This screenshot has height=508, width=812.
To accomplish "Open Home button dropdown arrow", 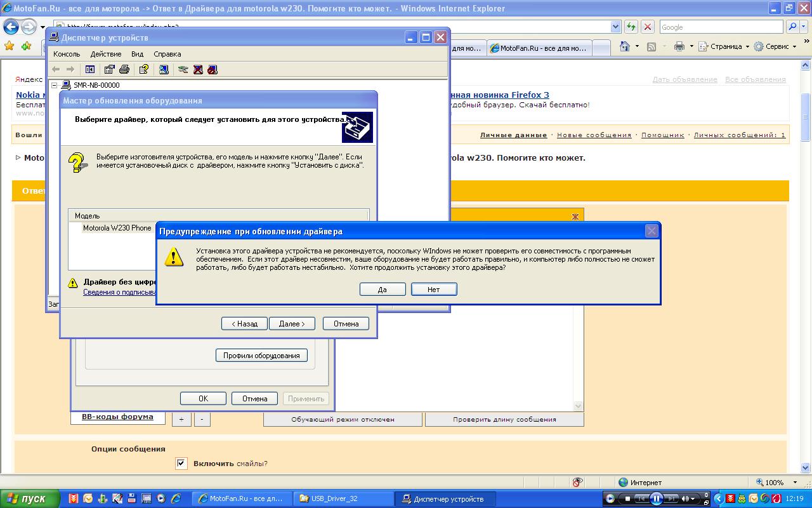I will tap(636, 46).
